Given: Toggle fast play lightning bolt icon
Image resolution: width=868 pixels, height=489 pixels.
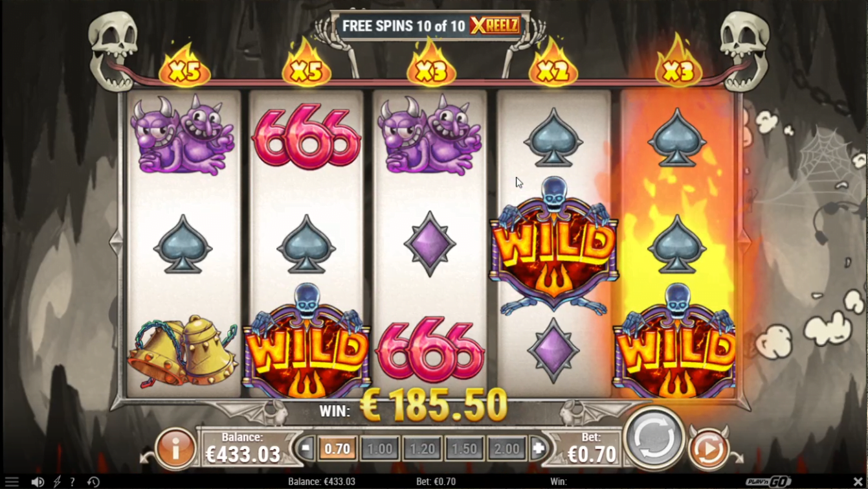Looking at the screenshot, I should (57, 482).
